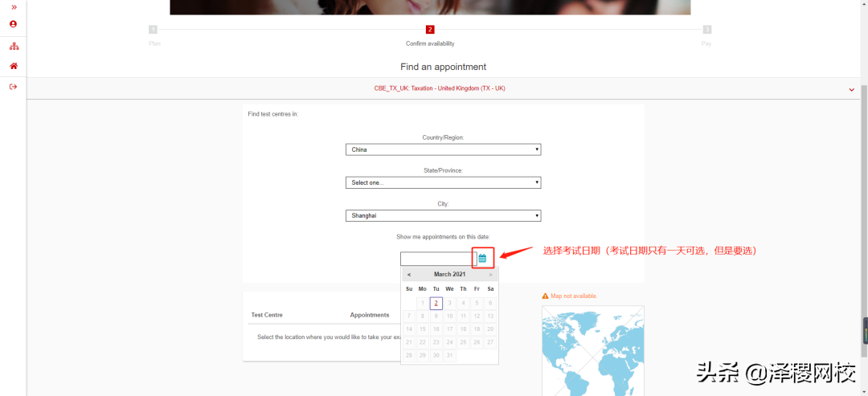Click the Appointments column header
Viewport: 868px width, 396px height.
pyautogui.click(x=370, y=315)
